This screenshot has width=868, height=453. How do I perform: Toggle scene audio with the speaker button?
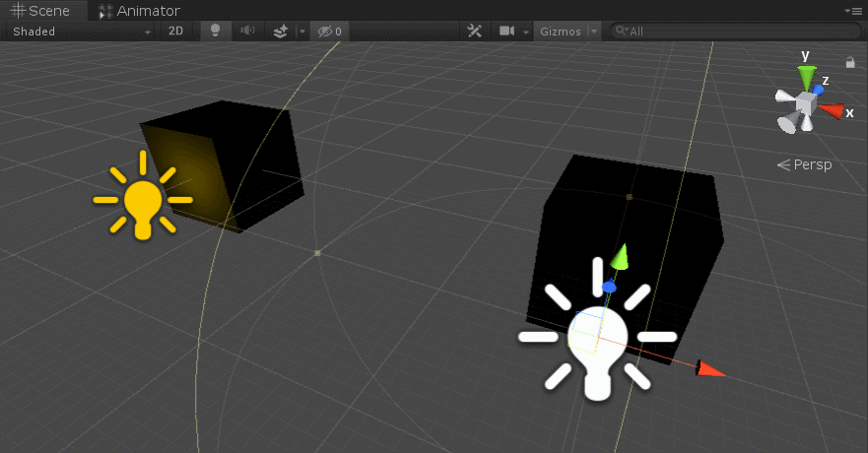pos(247,32)
